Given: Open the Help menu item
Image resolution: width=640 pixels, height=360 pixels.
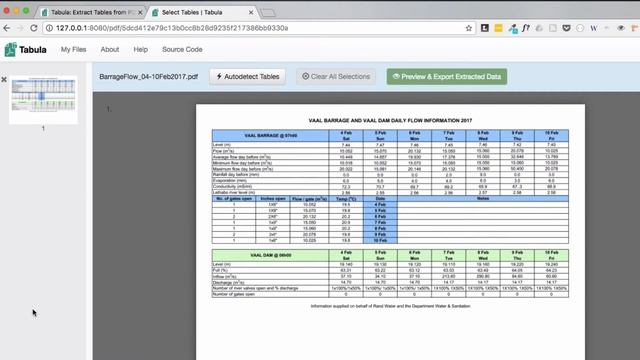Looking at the screenshot, I should point(140,49).
